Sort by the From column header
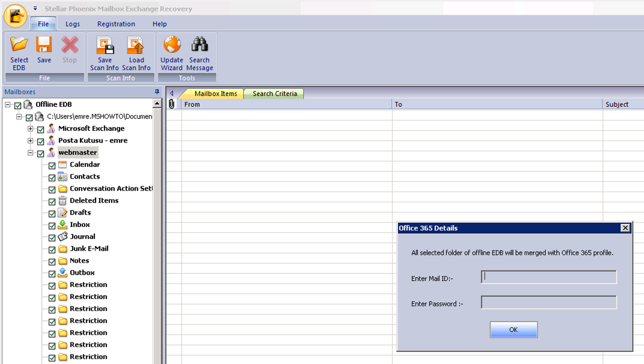 [287, 105]
